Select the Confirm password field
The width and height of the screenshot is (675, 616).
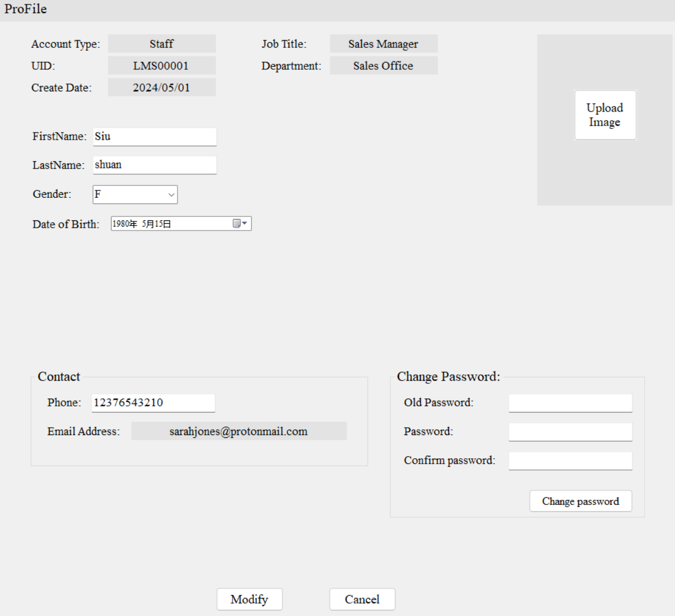click(x=570, y=460)
